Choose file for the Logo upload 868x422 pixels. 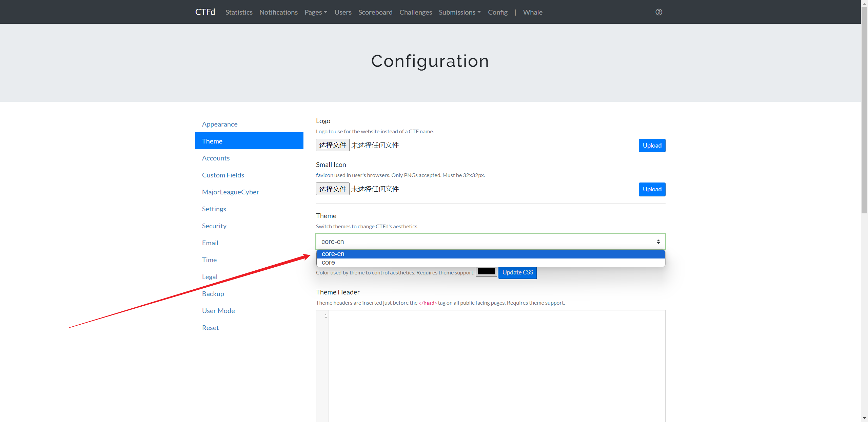click(x=333, y=145)
